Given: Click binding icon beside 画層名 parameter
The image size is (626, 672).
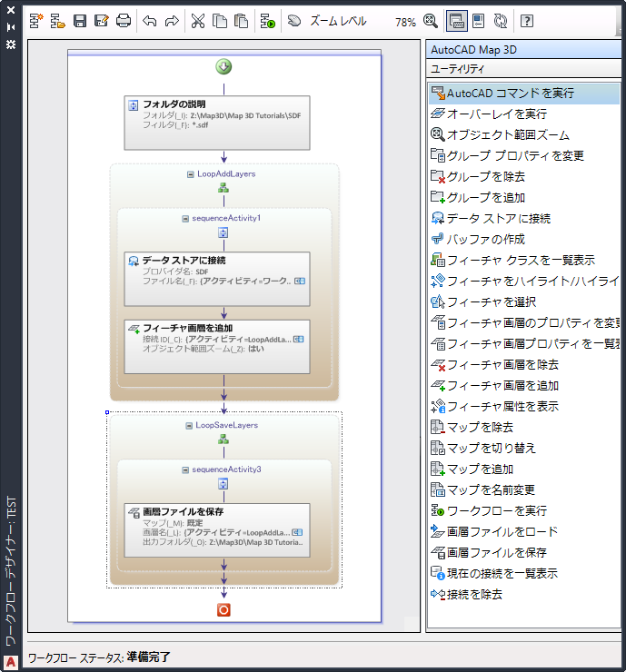Looking at the screenshot, I should click(297, 532).
